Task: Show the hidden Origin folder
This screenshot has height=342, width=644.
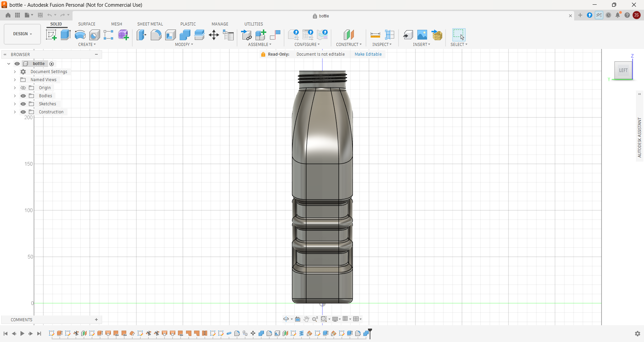Action: pos(23,88)
